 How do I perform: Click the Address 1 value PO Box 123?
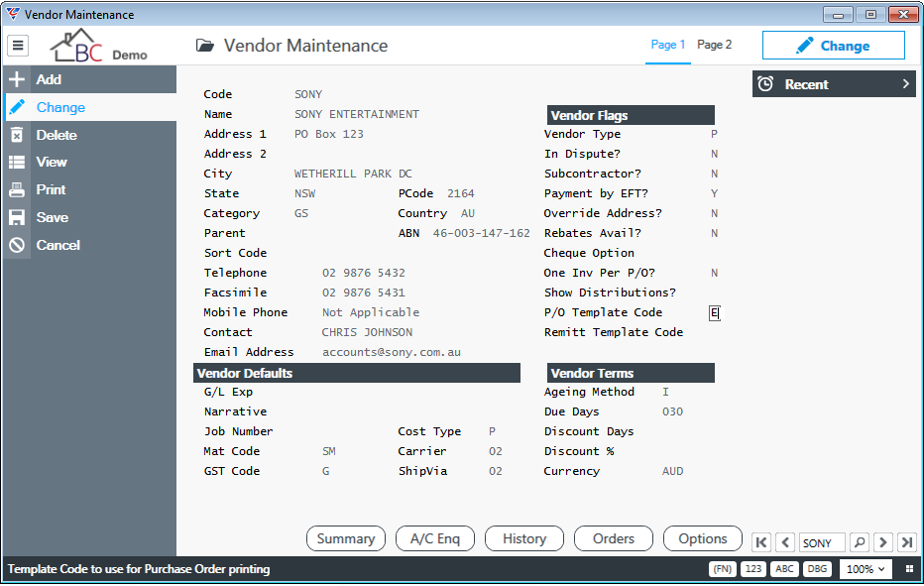329,135
